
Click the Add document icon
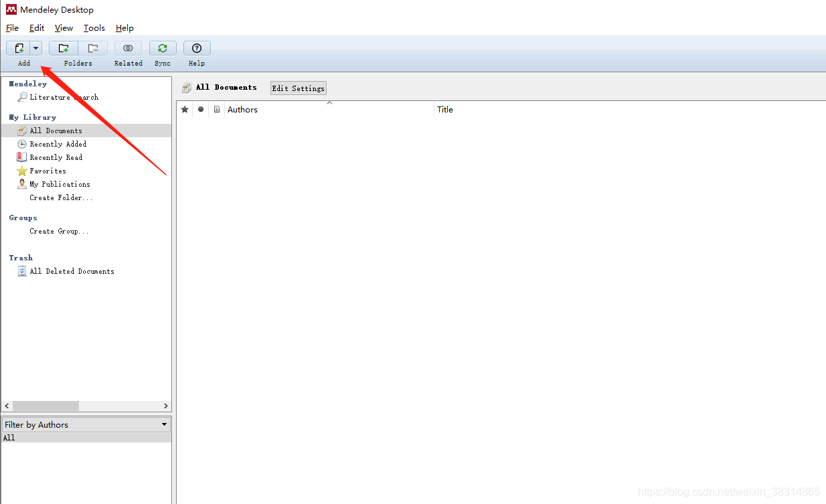pyautogui.click(x=19, y=48)
